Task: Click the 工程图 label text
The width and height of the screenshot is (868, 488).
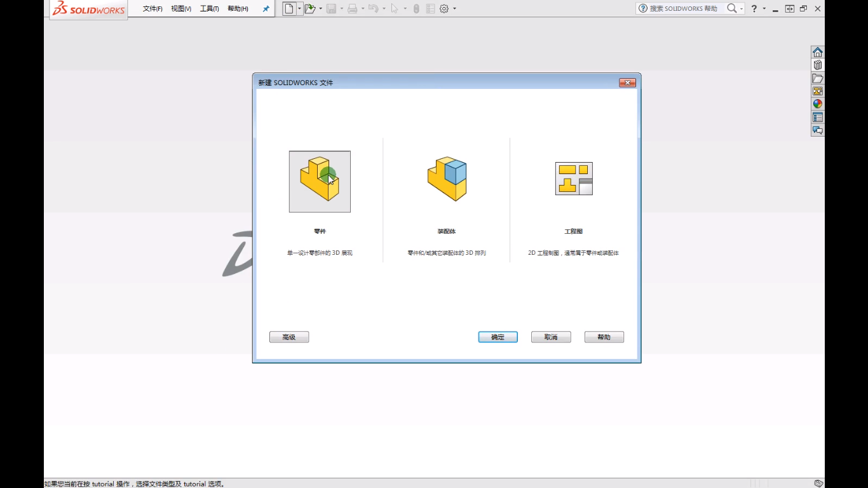Action: 574,231
